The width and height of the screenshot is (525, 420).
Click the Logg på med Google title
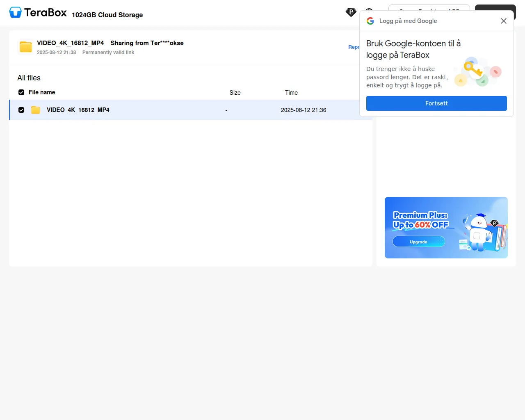pos(408,21)
